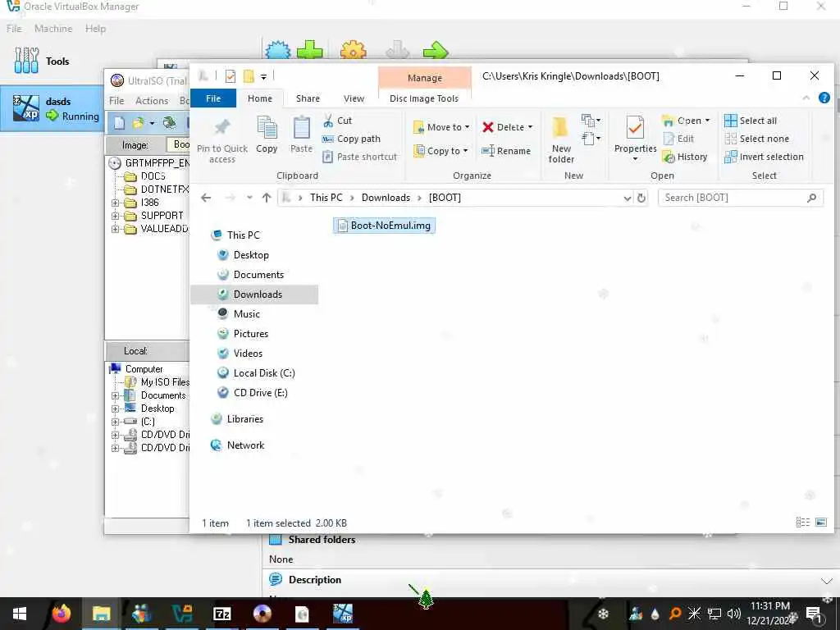Select Videos in navigation pane
This screenshot has width=840, height=630.
[x=248, y=354]
